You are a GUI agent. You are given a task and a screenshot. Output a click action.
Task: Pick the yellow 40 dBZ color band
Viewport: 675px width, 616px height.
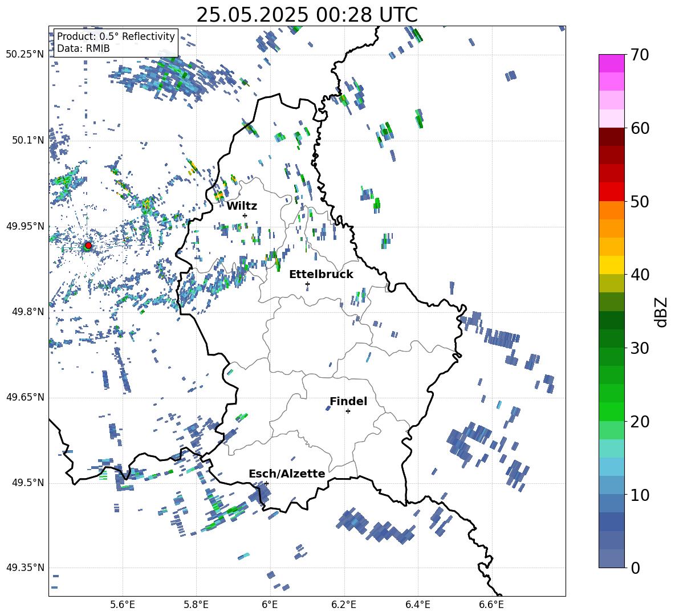(x=612, y=264)
